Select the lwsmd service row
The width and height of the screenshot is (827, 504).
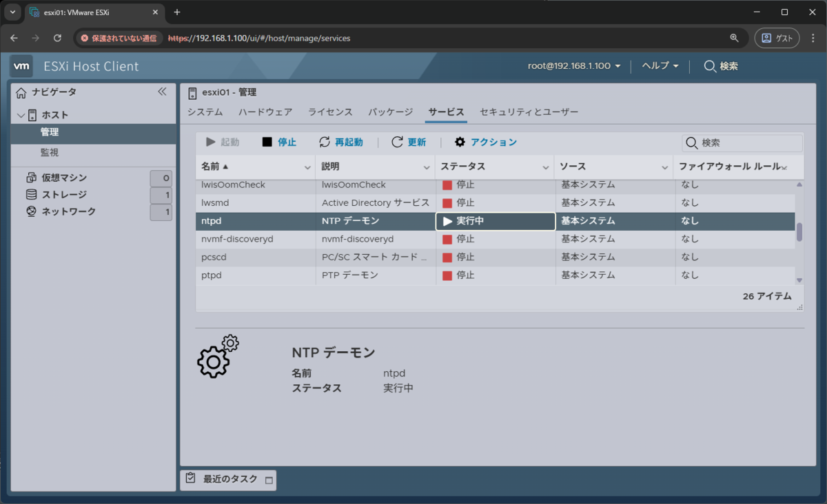(496, 202)
